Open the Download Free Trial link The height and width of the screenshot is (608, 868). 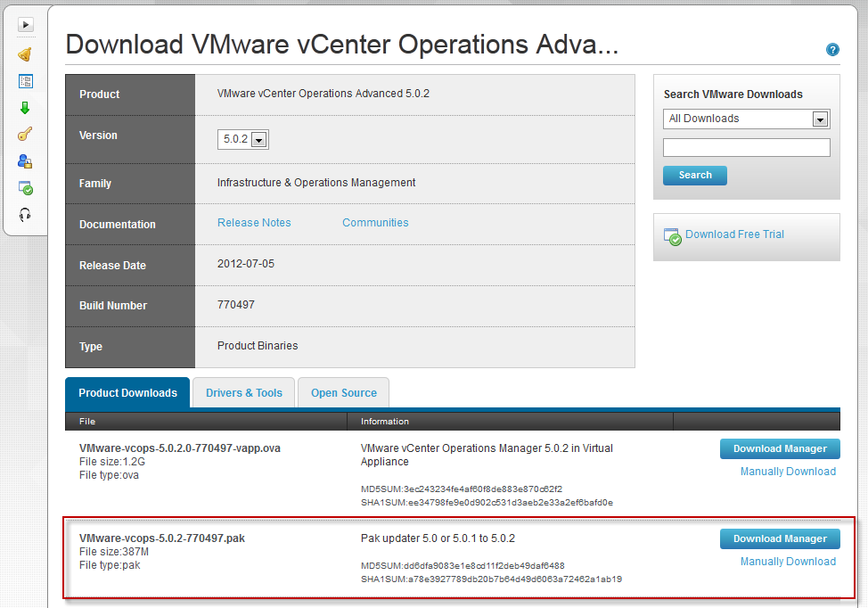734,234
